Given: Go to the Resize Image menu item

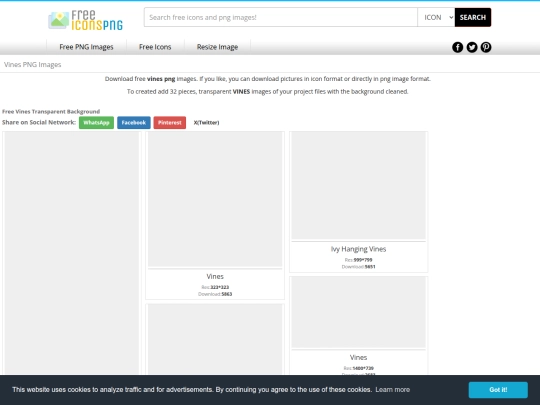Looking at the screenshot, I should (x=217, y=47).
